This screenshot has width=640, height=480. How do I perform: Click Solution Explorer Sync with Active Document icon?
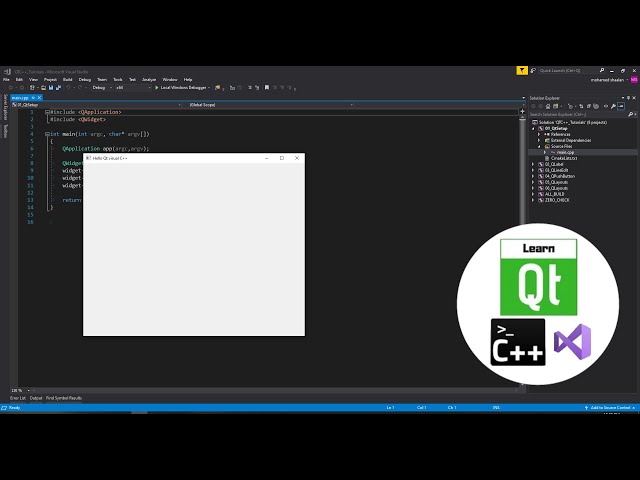pos(582,107)
